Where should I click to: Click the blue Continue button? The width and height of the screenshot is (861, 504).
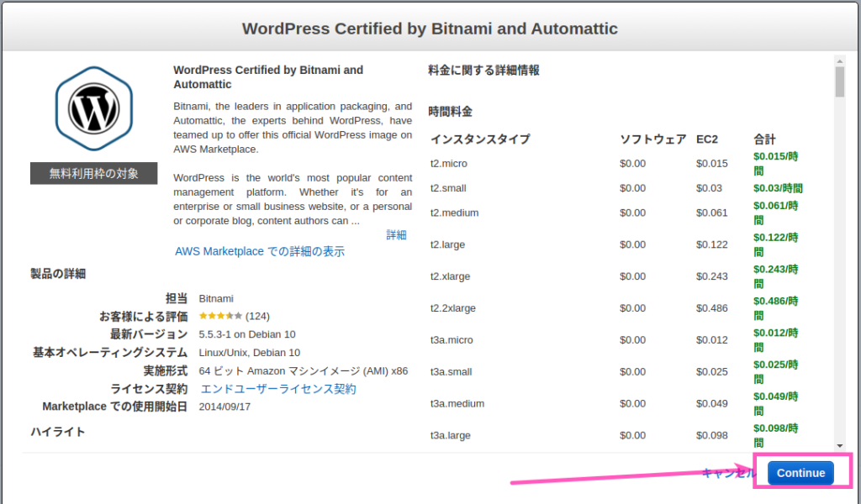point(800,473)
